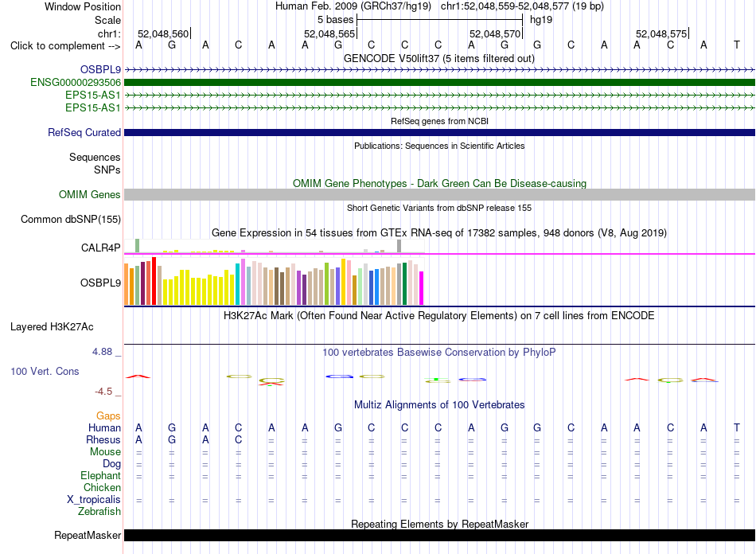Click the Human species label
This screenshot has height=554, width=756.
[x=104, y=427]
